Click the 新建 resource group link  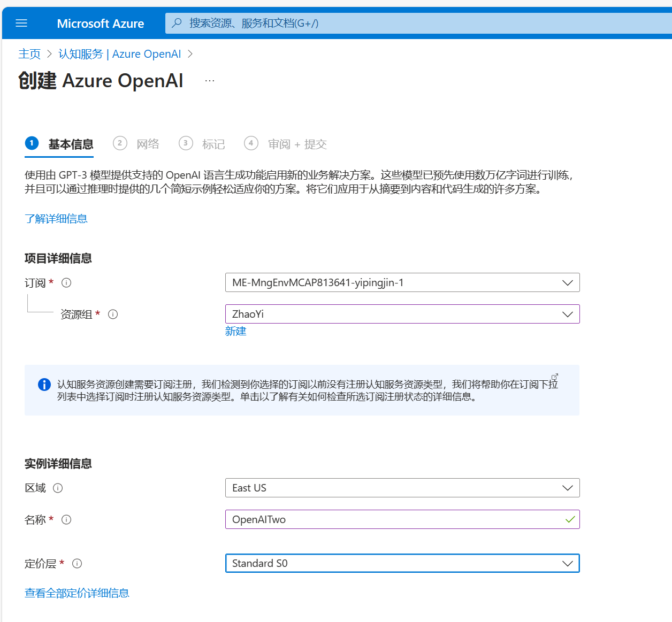coord(236,331)
